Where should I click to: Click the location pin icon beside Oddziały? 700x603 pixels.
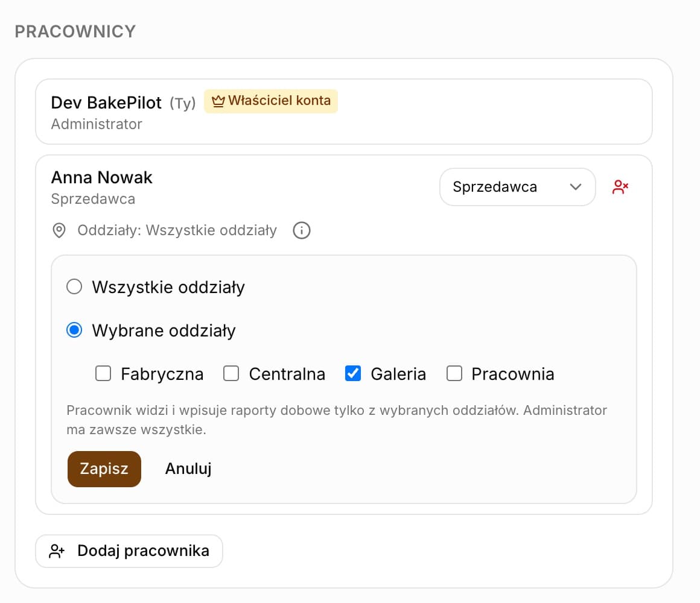pos(59,230)
